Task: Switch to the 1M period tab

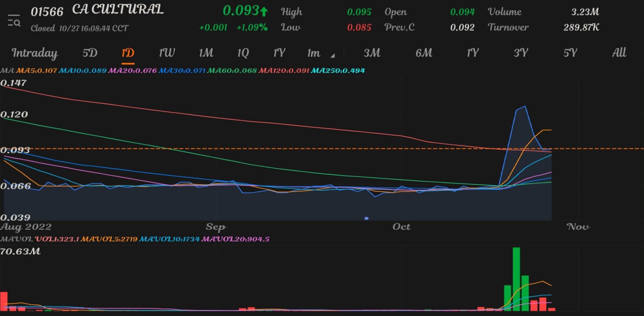Action: coord(206,53)
